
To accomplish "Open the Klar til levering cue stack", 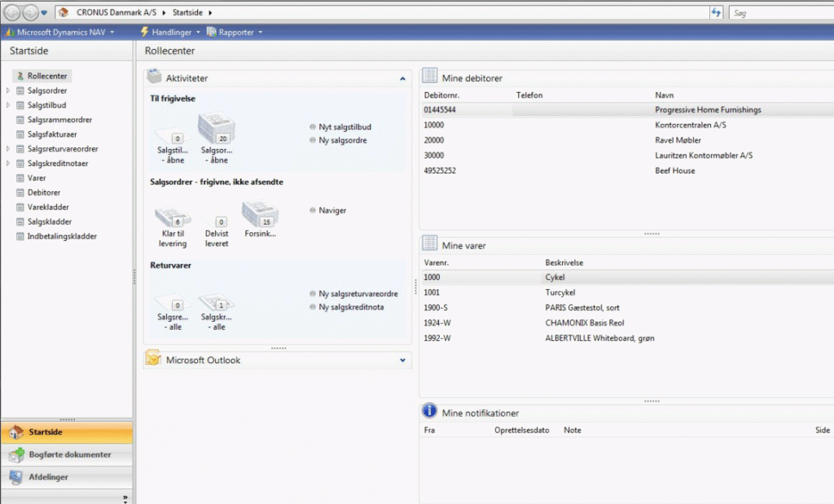I will point(173,227).
